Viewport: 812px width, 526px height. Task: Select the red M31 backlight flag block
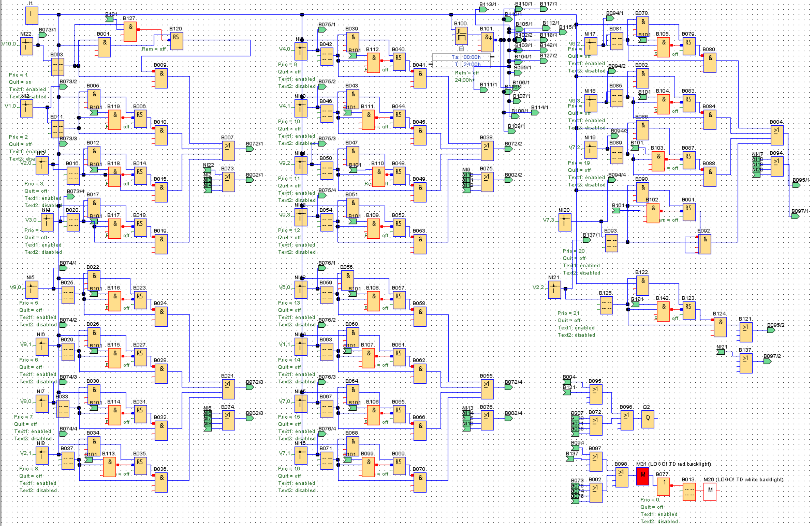click(642, 476)
